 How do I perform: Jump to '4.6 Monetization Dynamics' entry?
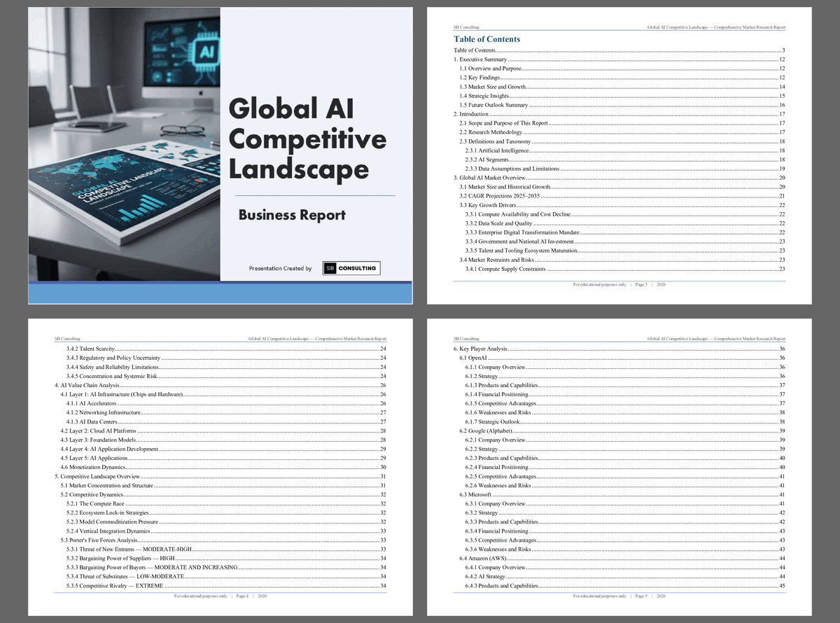coord(93,467)
